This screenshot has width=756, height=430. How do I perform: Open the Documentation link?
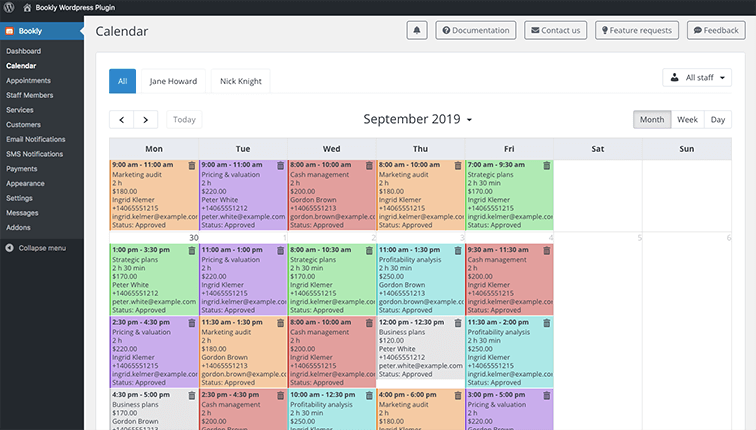(475, 30)
